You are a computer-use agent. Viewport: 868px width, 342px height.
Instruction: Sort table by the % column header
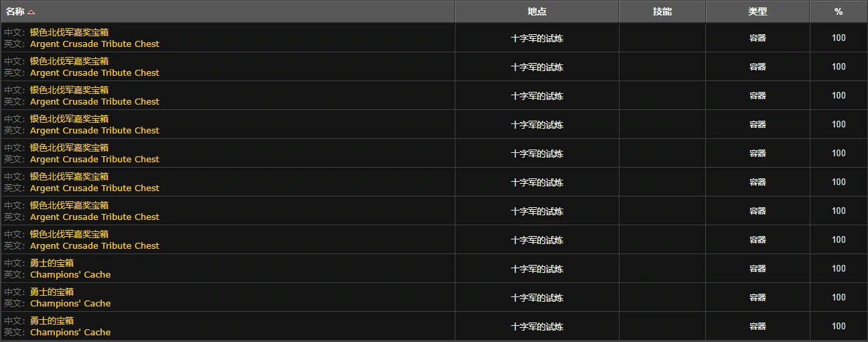pos(839,12)
